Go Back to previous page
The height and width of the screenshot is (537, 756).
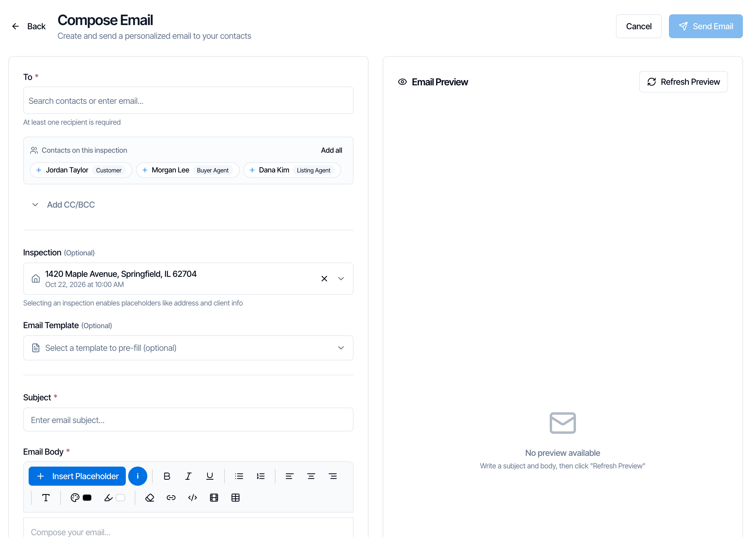pos(29,26)
